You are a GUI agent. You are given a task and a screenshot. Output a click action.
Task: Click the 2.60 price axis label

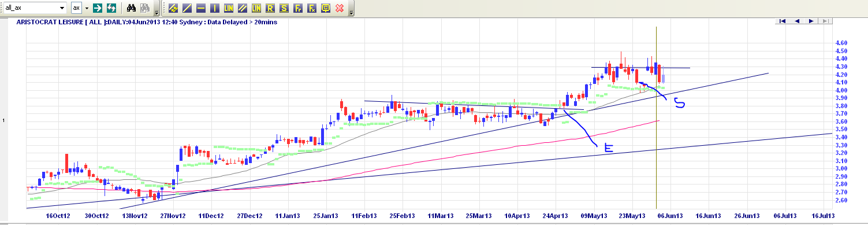point(841,200)
